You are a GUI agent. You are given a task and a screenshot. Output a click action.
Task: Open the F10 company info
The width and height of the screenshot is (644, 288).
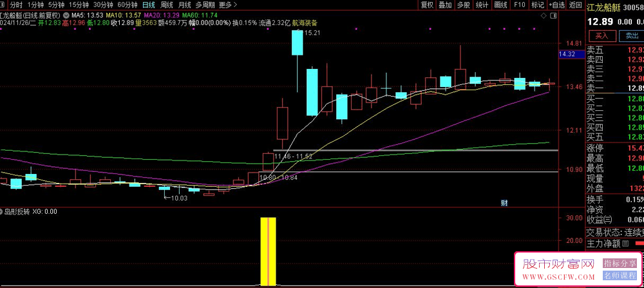pyautogui.click(x=520, y=5)
